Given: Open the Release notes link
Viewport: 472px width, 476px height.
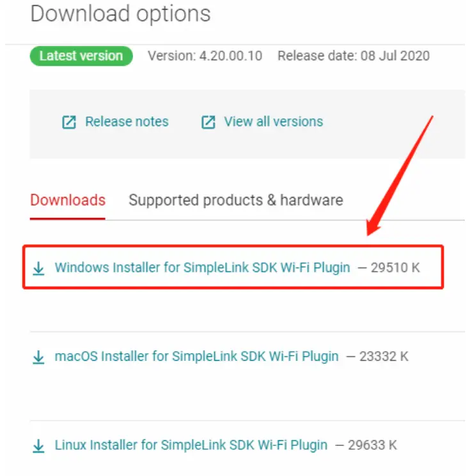Looking at the screenshot, I should (127, 122).
